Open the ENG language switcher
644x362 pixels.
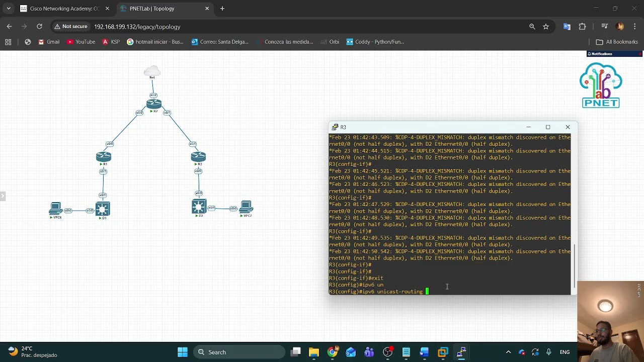(565, 352)
